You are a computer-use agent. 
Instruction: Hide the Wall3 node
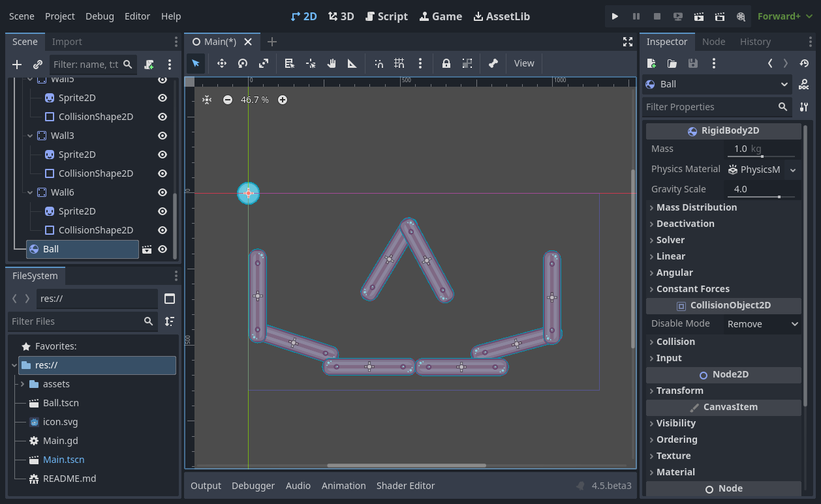[x=163, y=136]
